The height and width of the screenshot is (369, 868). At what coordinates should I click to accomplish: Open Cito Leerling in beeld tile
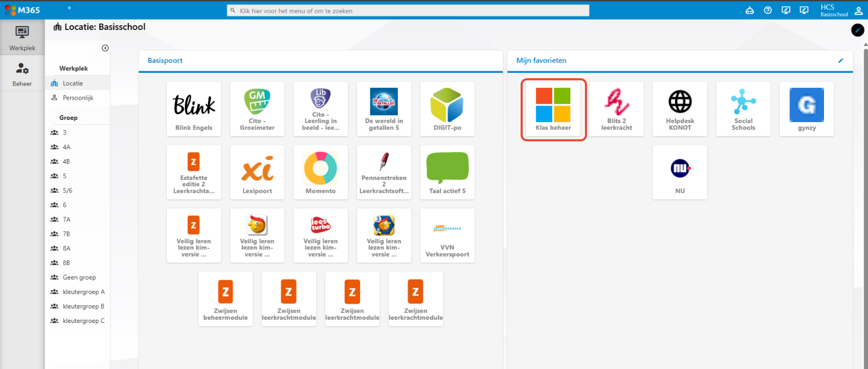point(321,109)
